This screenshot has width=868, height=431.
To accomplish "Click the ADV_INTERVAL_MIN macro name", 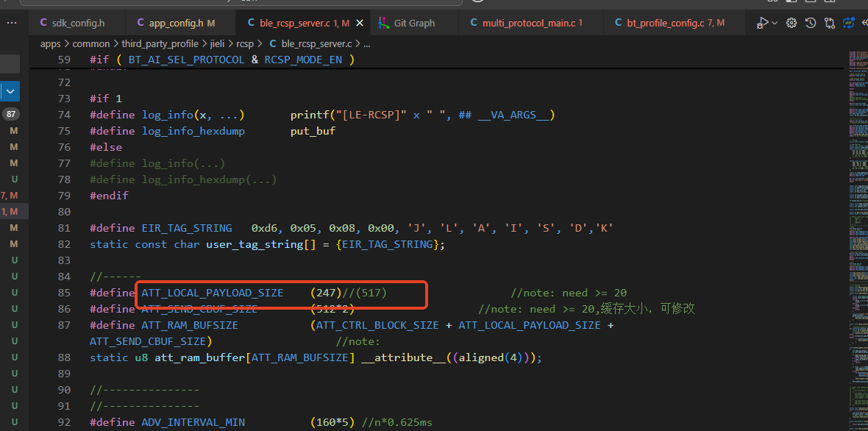I will (193, 423).
